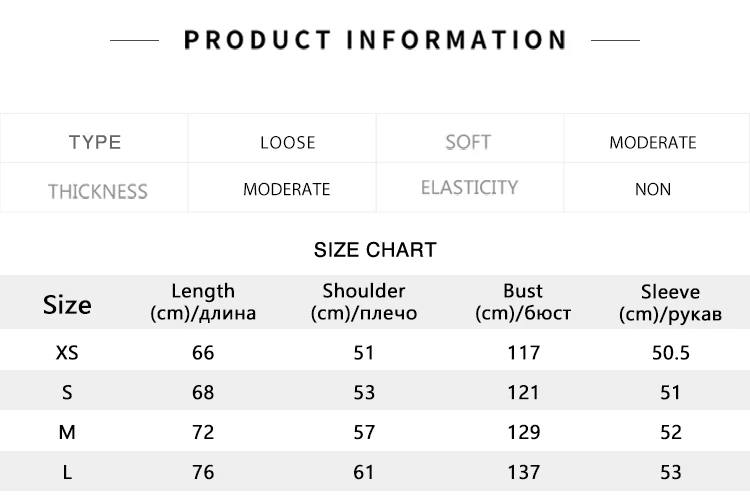Click the Length (cm) column header
Viewport: 750px width, 503px height.
tap(203, 302)
